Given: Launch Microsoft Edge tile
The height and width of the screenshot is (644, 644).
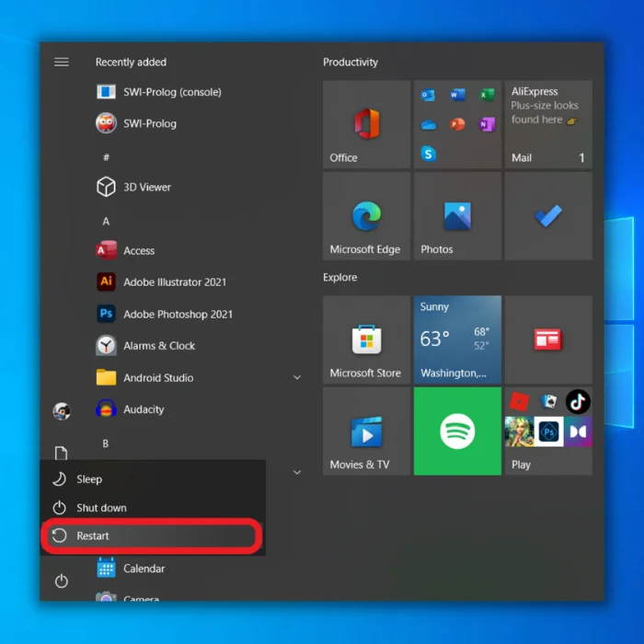Looking at the screenshot, I should 366,216.
